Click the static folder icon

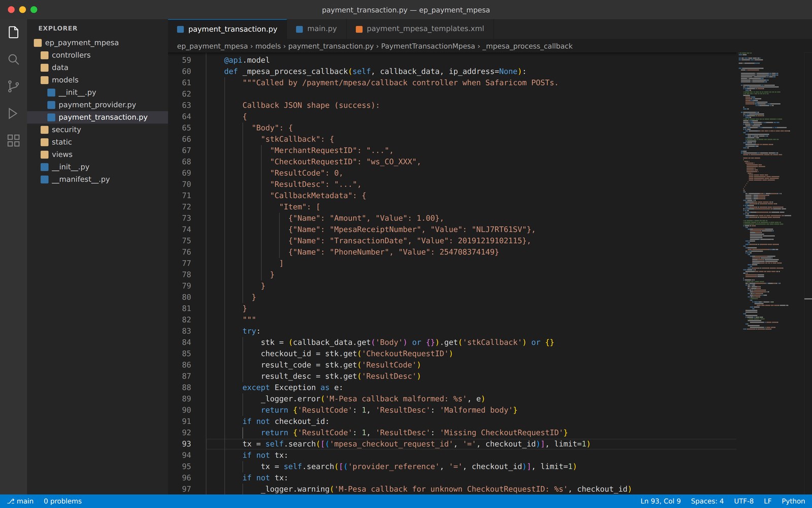pyautogui.click(x=45, y=142)
